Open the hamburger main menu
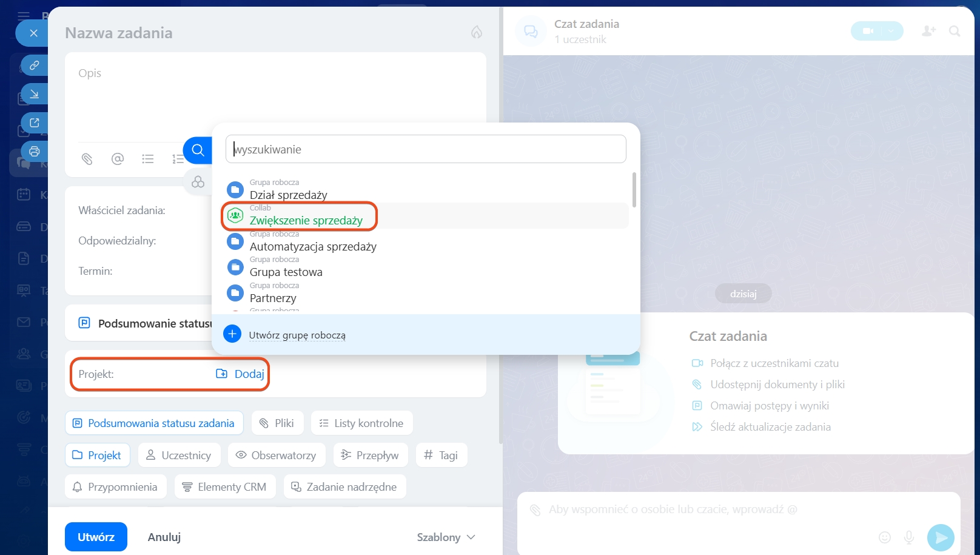 coord(24,16)
